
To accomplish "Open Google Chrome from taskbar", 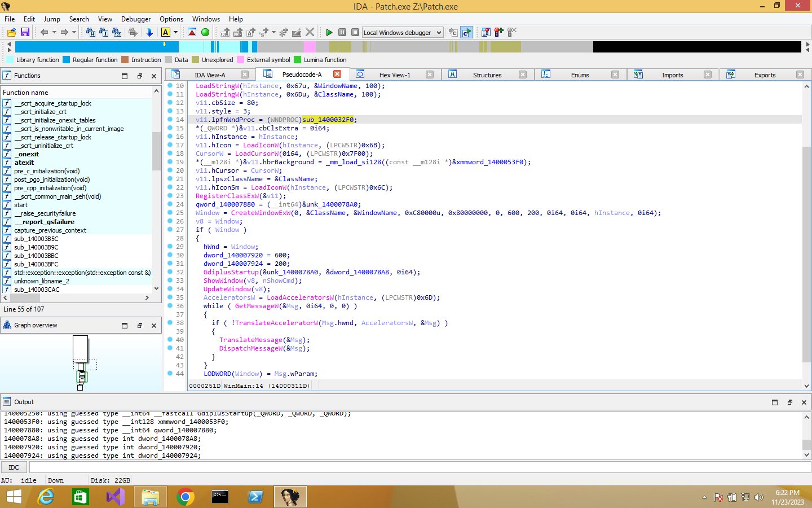I will [x=185, y=497].
